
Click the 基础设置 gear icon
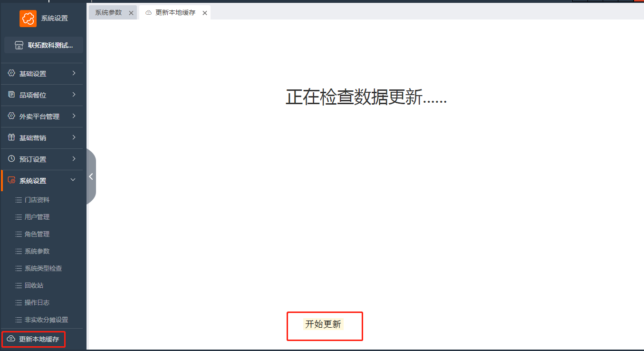click(x=12, y=73)
